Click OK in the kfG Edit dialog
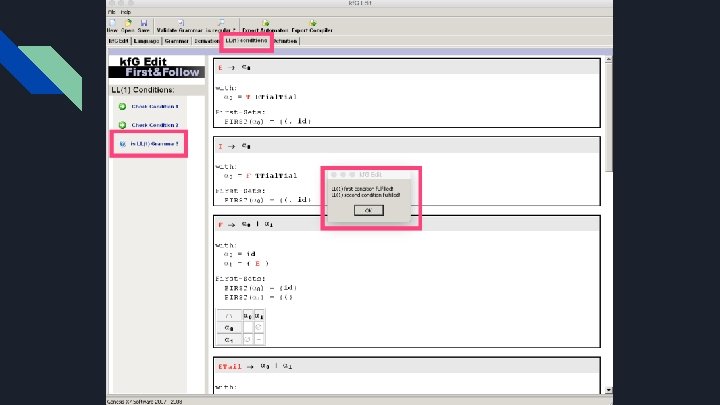The width and height of the screenshot is (720, 405). pos(369,210)
